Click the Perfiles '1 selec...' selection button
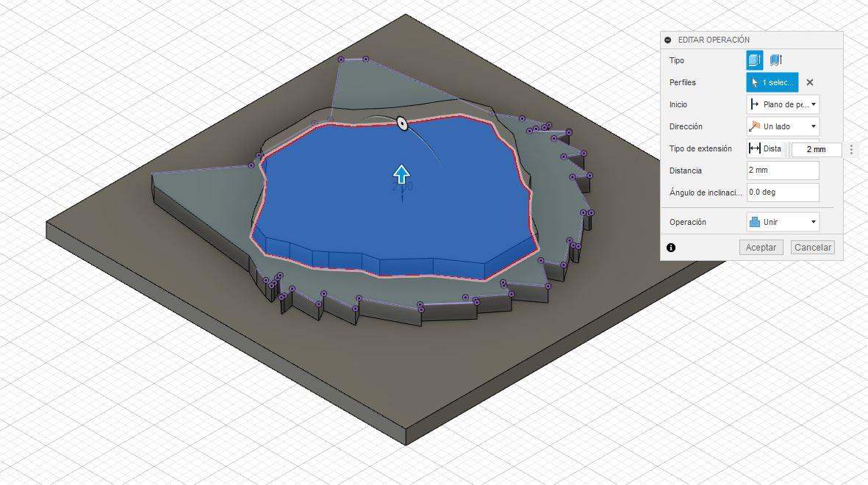The image size is (868, 485). [772, 82]
